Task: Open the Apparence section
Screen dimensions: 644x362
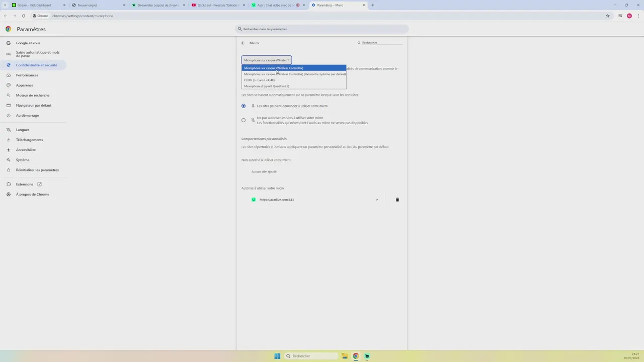Action: coord(24,85)
